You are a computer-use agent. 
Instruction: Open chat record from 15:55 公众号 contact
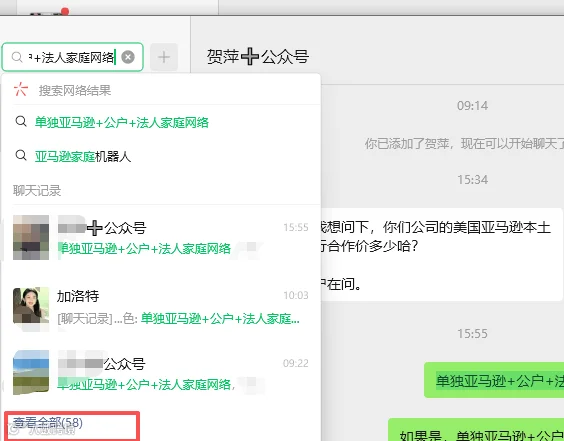(x=161, y=238)
